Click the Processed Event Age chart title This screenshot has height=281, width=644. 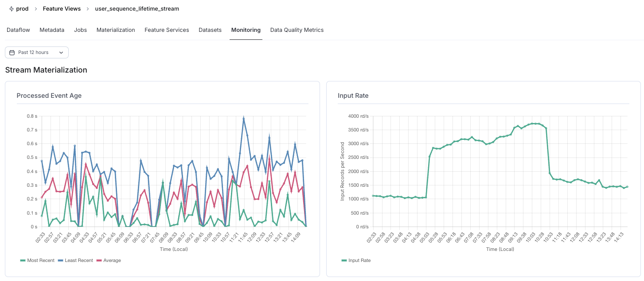point(49,96)
